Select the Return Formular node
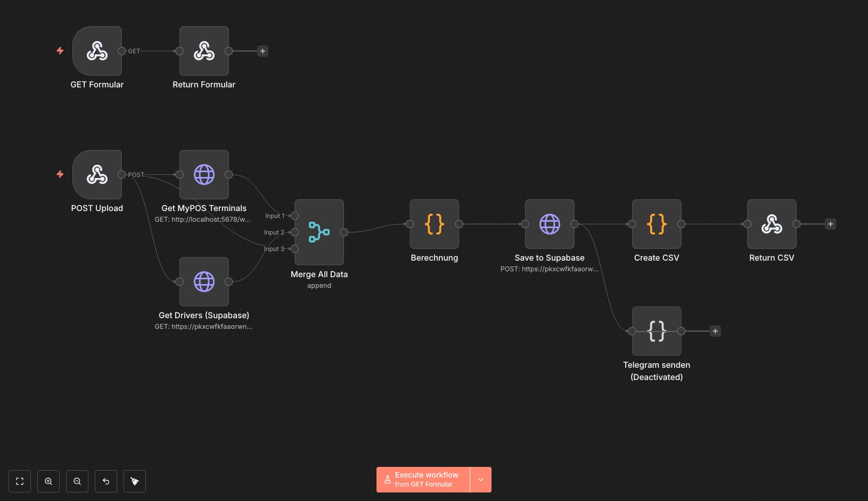The height and width of the screenshot is (501, 868). click(x=204, y=51)
